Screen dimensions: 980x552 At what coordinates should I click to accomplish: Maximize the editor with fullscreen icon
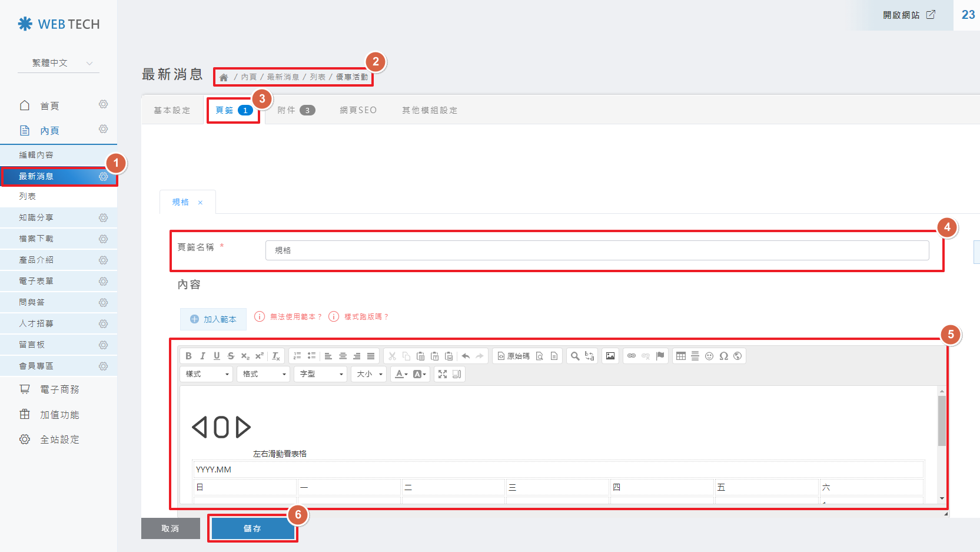pyautogui.click(x=443, y=374)
